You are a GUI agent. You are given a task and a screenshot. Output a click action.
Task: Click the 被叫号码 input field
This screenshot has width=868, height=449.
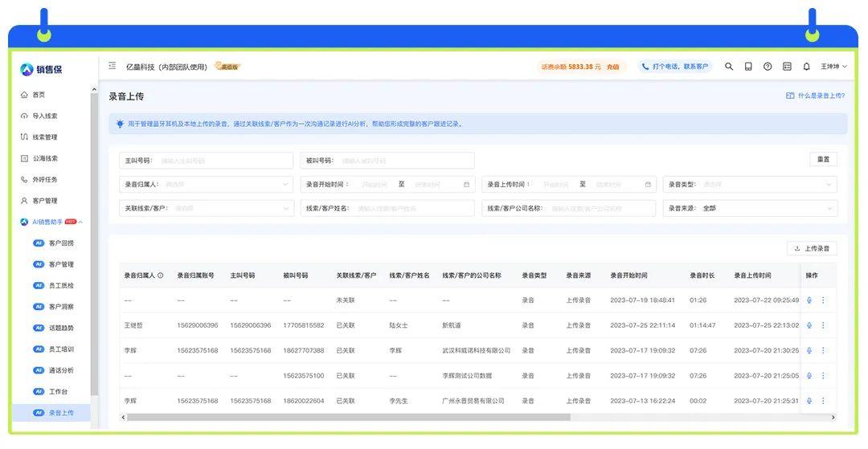coord(387,161)
